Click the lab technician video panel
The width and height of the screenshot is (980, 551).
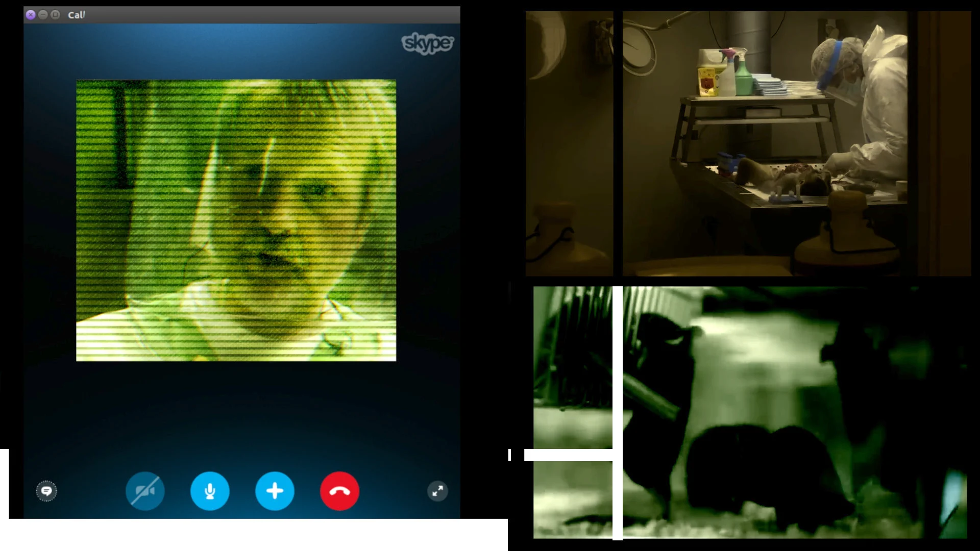tap(748, 144)
